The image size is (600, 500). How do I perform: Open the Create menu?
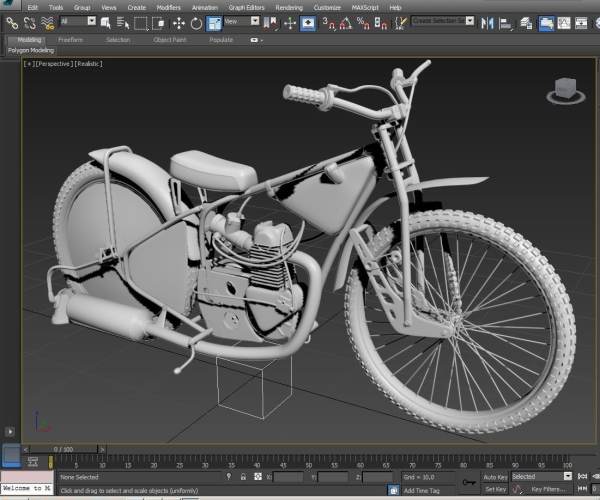137,7
